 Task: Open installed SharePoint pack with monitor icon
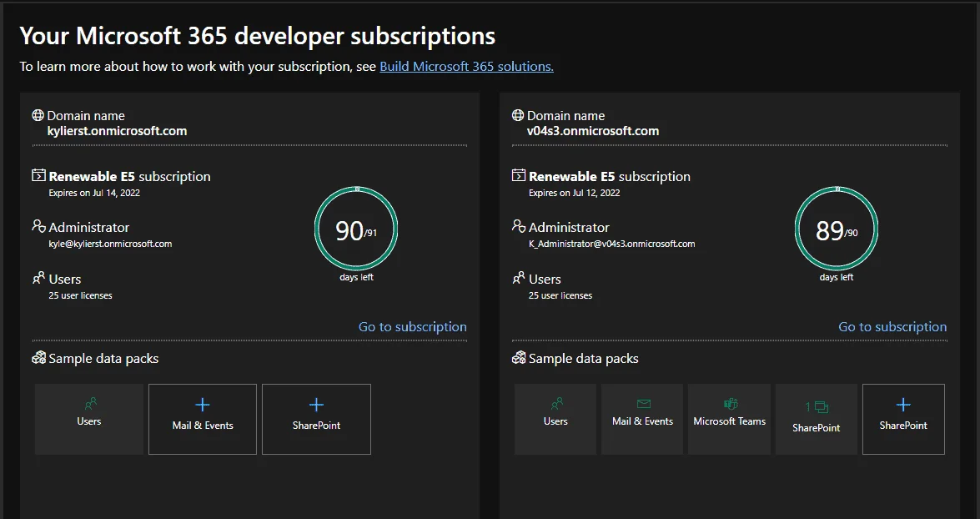(x=817, y=419)
